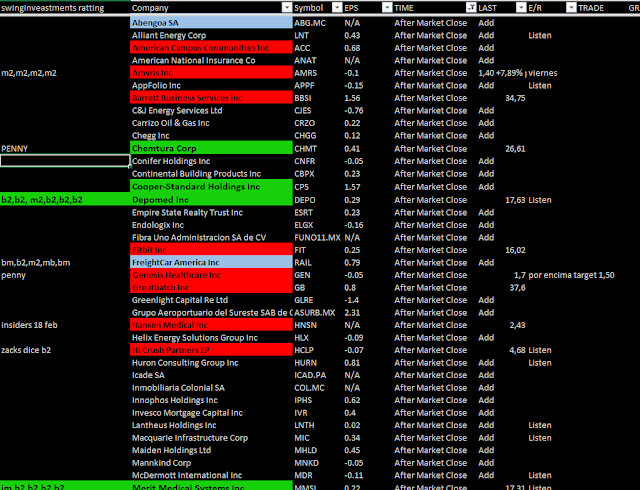This screenshot has height=490, width=640.
Task: Select the red Fitbit Inc cell
Action: click(211, 250)
